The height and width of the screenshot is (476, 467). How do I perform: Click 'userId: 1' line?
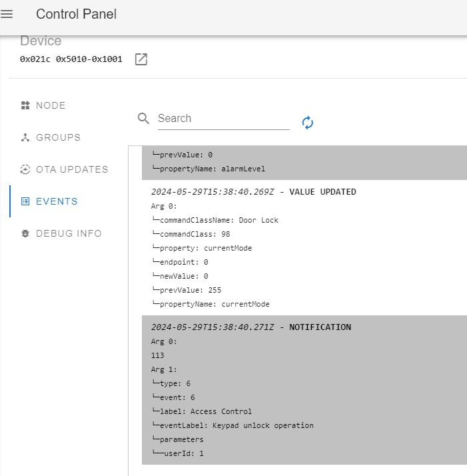[177, 453]
